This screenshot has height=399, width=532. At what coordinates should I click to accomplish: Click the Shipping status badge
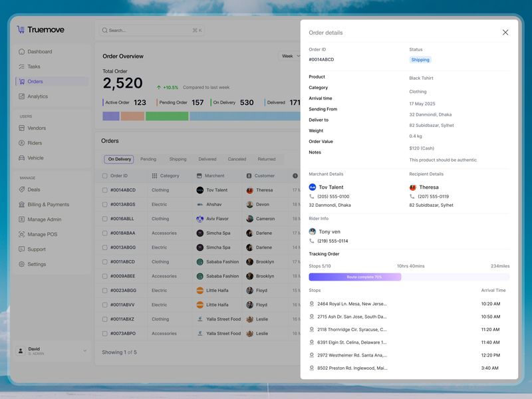[420, 60]
